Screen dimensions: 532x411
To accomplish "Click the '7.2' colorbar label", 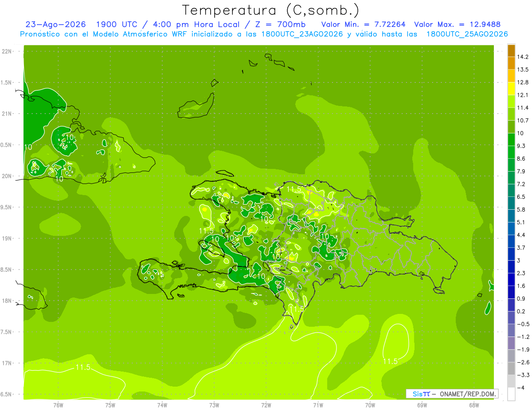I will (x=521, y=184).
